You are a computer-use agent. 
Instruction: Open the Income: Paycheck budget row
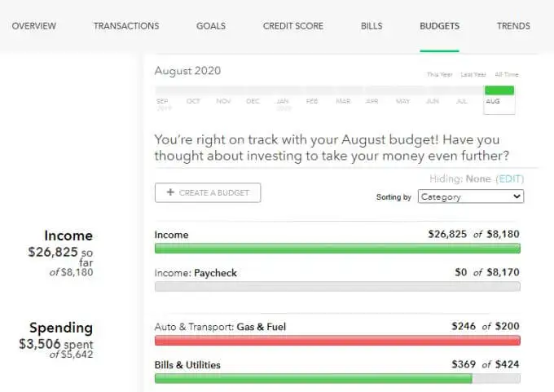pyautogui.click(x=337, y=280)
